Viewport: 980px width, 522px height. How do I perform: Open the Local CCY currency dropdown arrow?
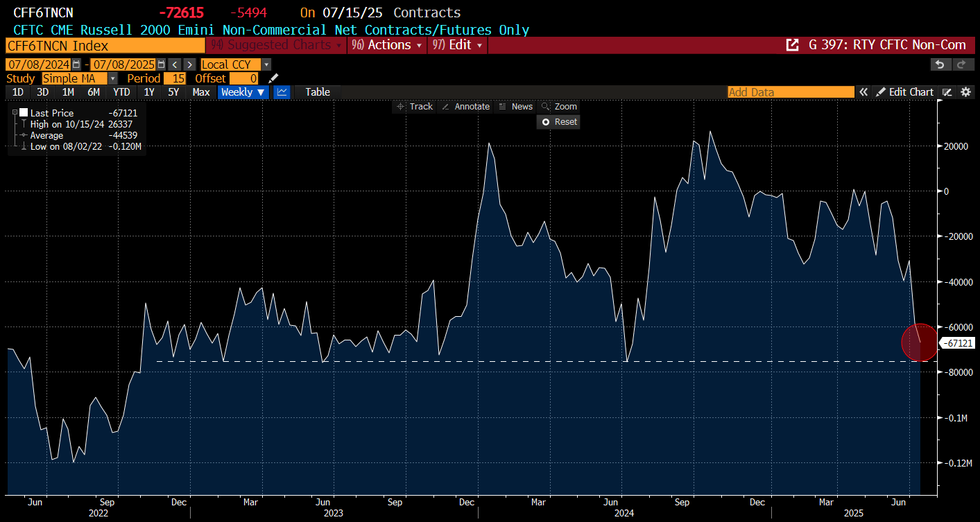pyautogui.click(x=266, y=64)
